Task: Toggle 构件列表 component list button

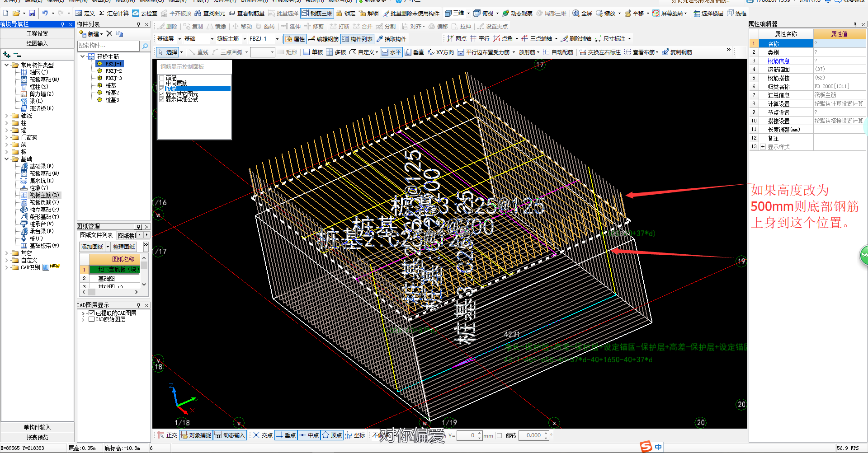Action: (x=357, y=39)
